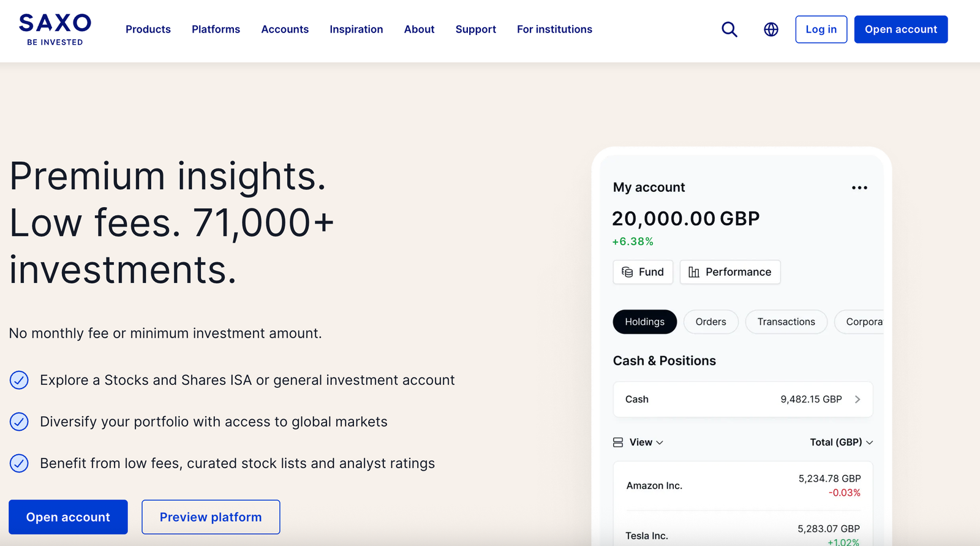Open the Cash row chevron arrow
980x546 pixels.
click(857, 399)
